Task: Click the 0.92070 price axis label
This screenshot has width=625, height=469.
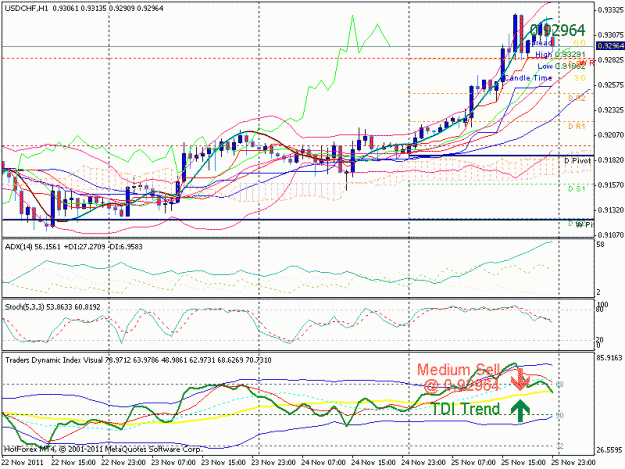Action: tap(610, 135)
